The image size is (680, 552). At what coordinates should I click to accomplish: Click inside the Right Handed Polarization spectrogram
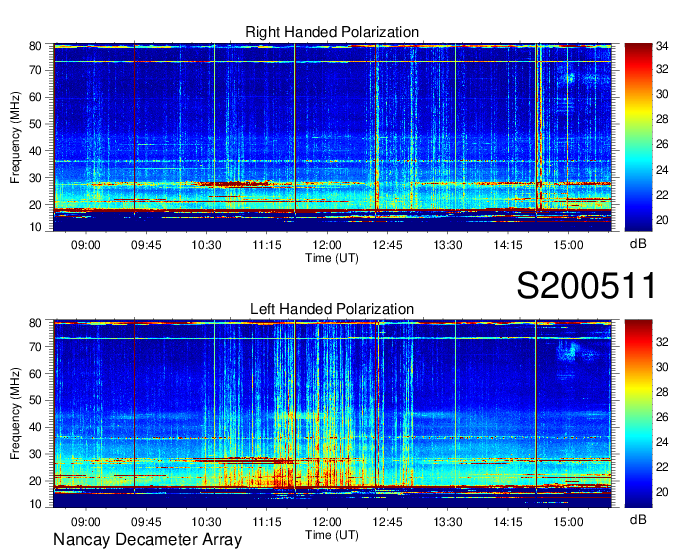pyautogui.click(x=332, y=137)
